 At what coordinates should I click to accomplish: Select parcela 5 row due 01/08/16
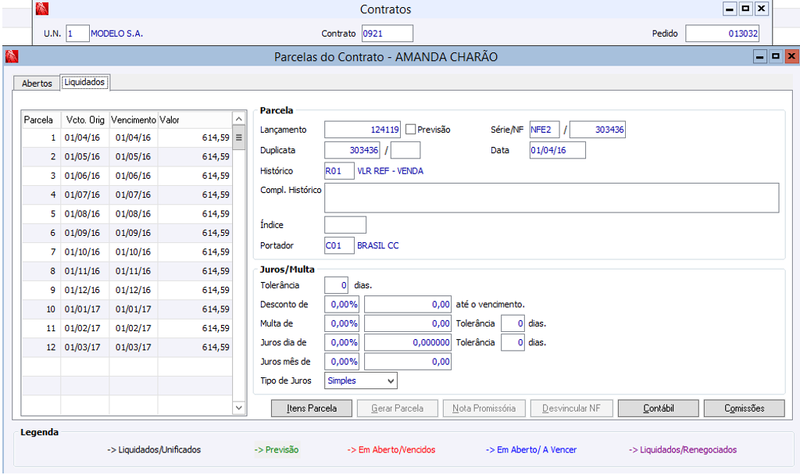(x=127, y=214)
